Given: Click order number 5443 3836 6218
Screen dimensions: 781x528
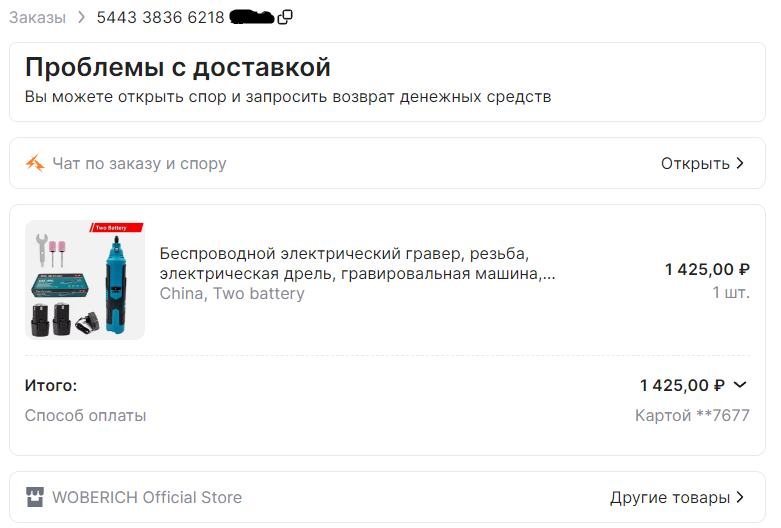Looking at the screenshot, I should point(160,17).
